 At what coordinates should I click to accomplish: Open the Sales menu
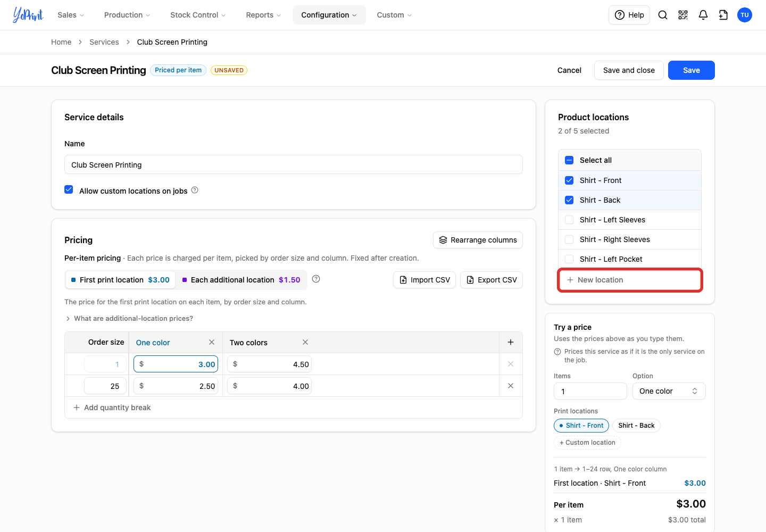[71, 15]
